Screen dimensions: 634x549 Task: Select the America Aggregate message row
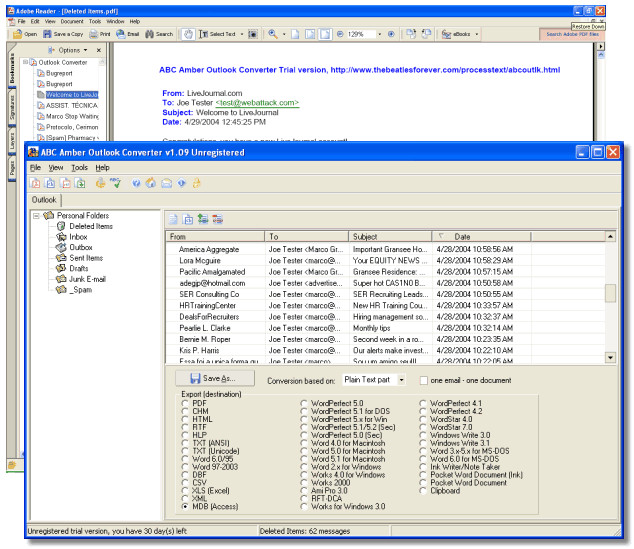[x=386, y=249]
